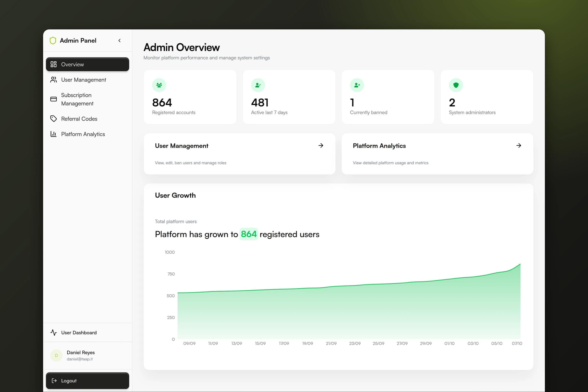Image resolution: width=588 pixels, height=392 pixels.
Task: Click the Platform Analytics card arrow
Action: [x=519, y=146]
